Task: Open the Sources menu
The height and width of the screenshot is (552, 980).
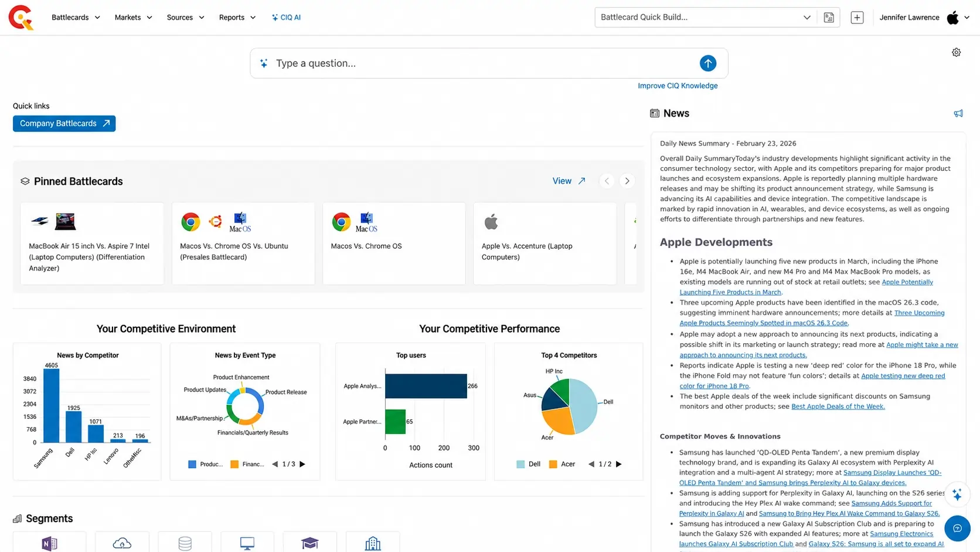Action: pos(185,18)
